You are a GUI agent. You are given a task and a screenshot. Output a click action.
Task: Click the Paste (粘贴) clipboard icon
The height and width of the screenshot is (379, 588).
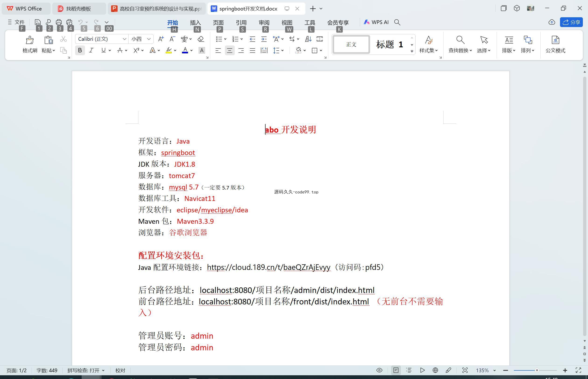[x=48, y=40]
